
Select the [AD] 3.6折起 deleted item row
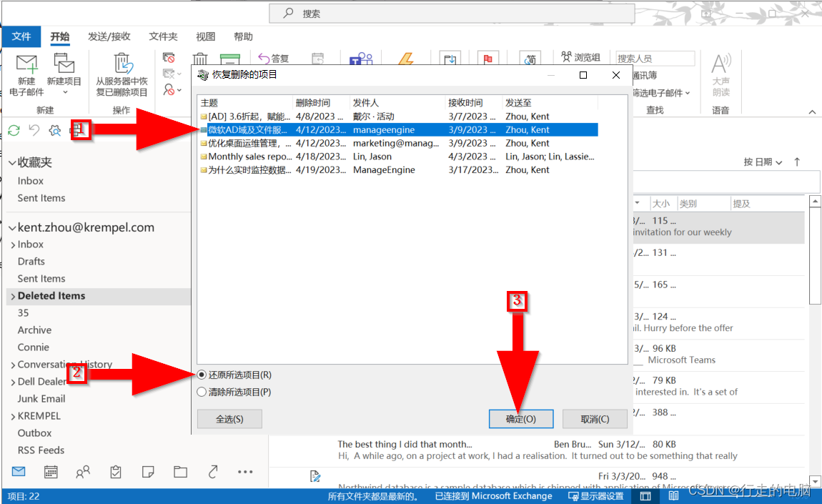pyautogui.click(x=398, y=117)
